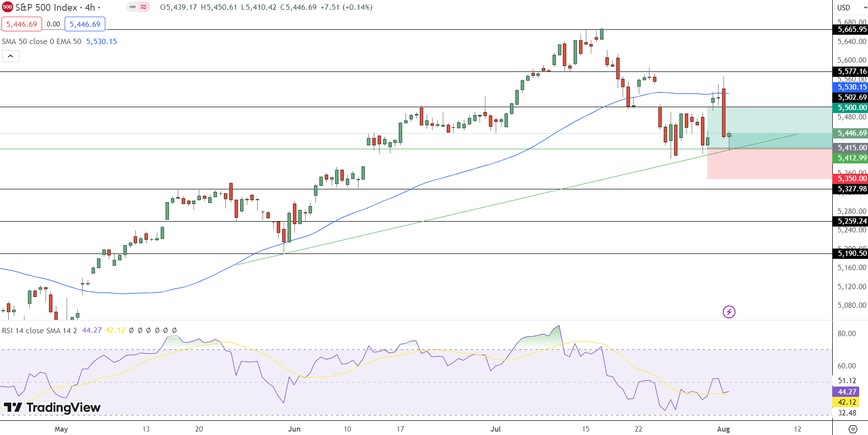Click the blue 5,530.15 axis price label
Viewport: 868px width, 435px height.
coord(850,87)
